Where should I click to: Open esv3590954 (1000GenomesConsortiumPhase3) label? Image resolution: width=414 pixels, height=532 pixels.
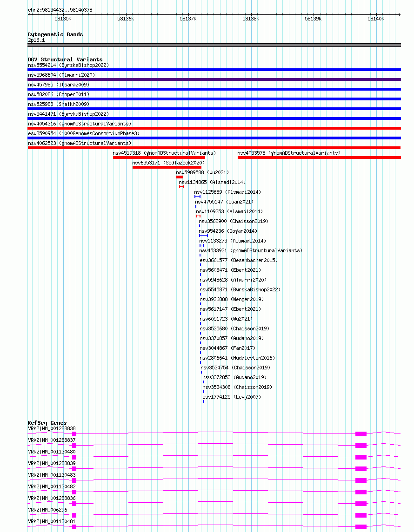pos(84,134)
